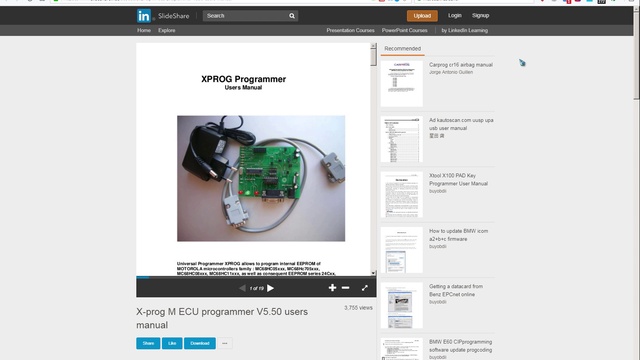The width and height of the screenshot is (640, 360).
Task: Select the Recommended tab
Action: (x=402, y=49)
